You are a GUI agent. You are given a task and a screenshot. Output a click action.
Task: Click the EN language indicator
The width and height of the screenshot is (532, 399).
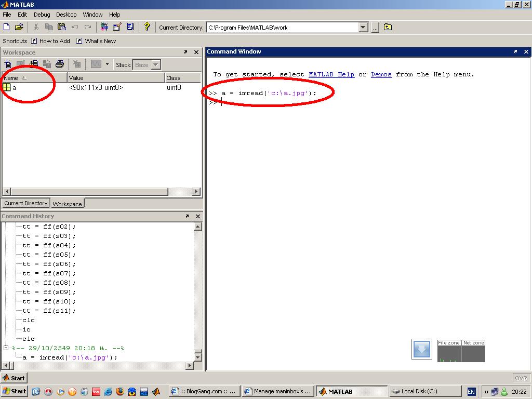click(x=471, y=392)
